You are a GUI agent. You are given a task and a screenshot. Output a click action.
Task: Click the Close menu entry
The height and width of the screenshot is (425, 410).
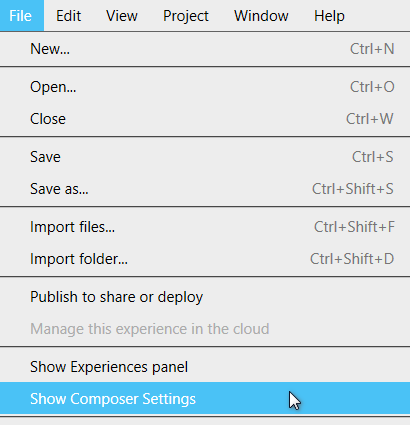[x=205, y=119]
